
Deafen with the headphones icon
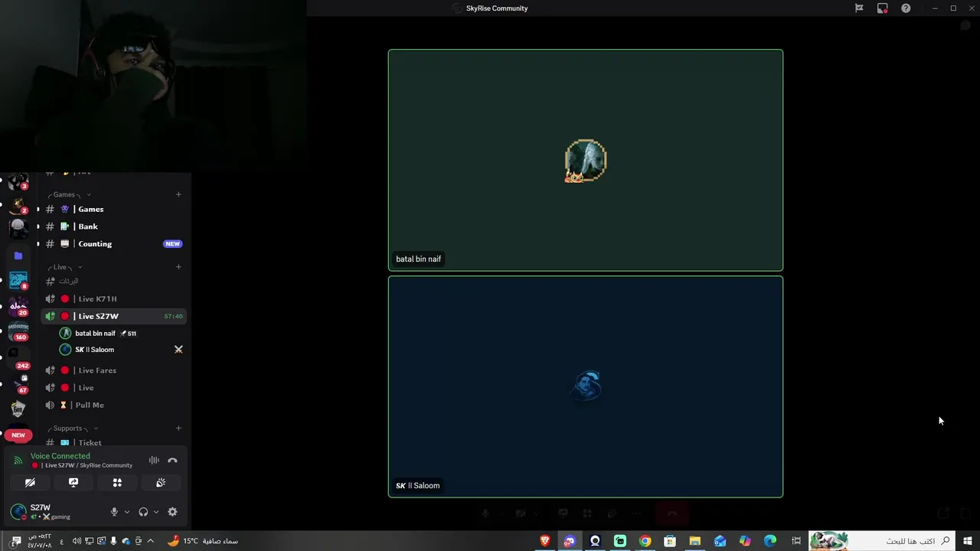pyautogui.click(x=143, y=512)
